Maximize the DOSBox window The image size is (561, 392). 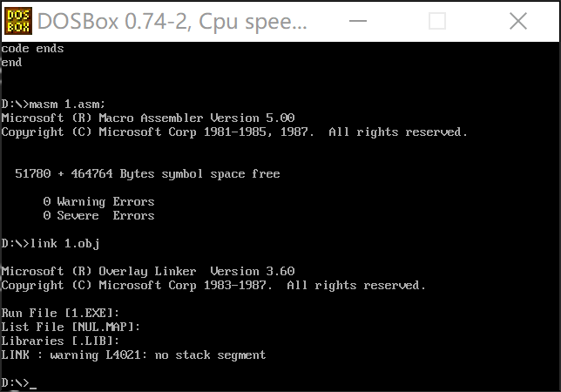[x=437, y=21]
